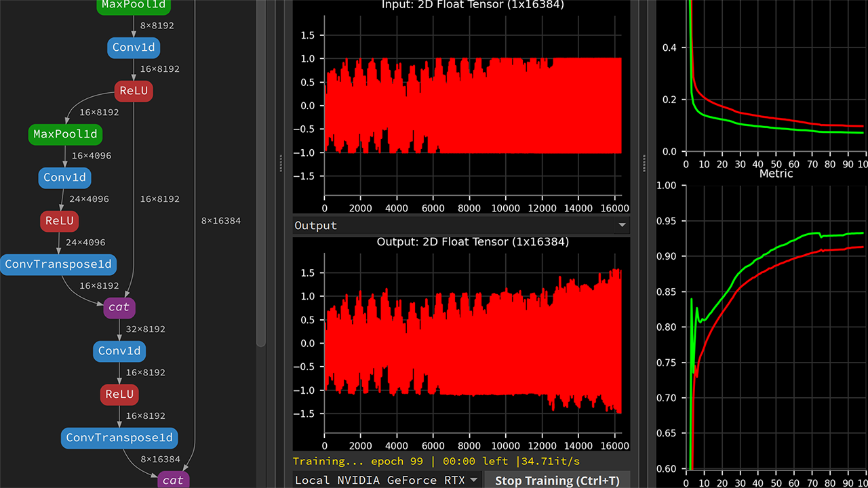Open the Local NVIDIA GeForce RTX device dropdown

[387, 481]
